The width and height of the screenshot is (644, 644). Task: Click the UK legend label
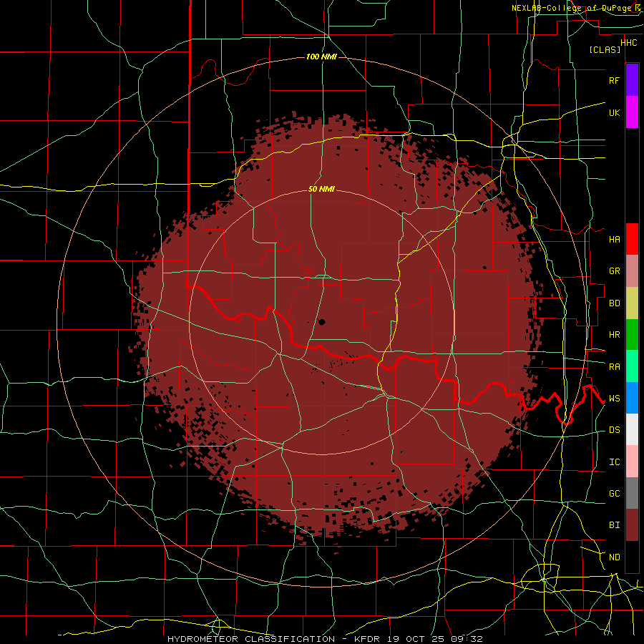point(614,112)
